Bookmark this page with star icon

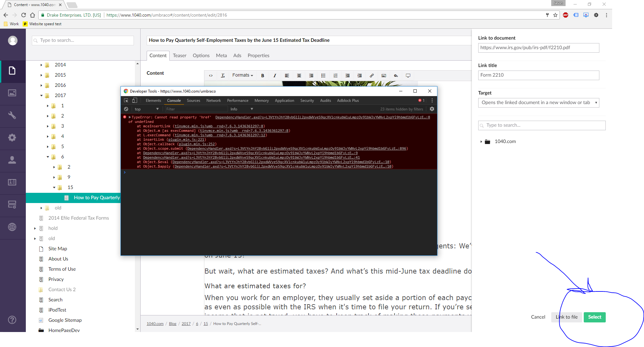pos(555,15)
